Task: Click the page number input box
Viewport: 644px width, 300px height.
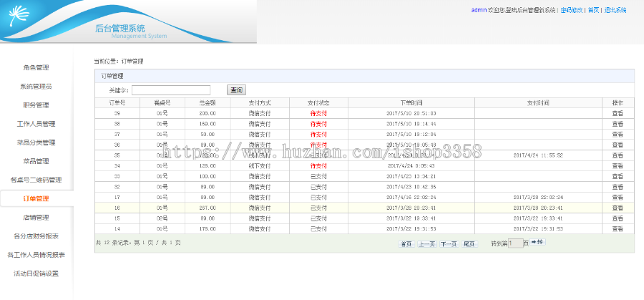Action: pos(515,243)
